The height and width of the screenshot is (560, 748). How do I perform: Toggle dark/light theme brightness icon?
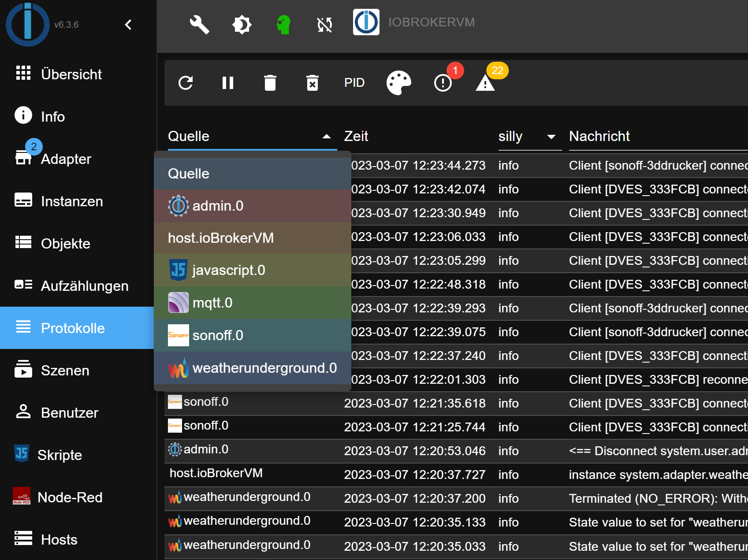[242, 24]
